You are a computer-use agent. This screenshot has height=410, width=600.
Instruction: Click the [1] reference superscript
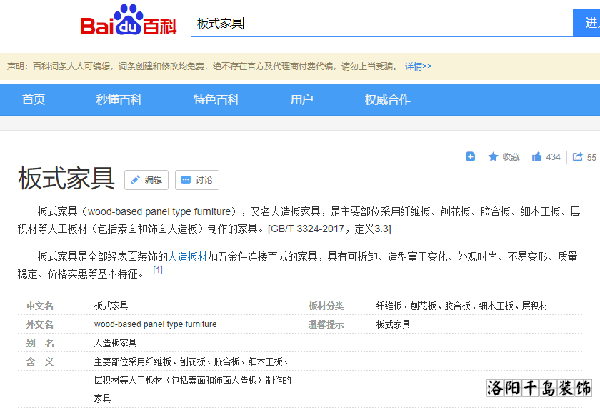[157, 270]
